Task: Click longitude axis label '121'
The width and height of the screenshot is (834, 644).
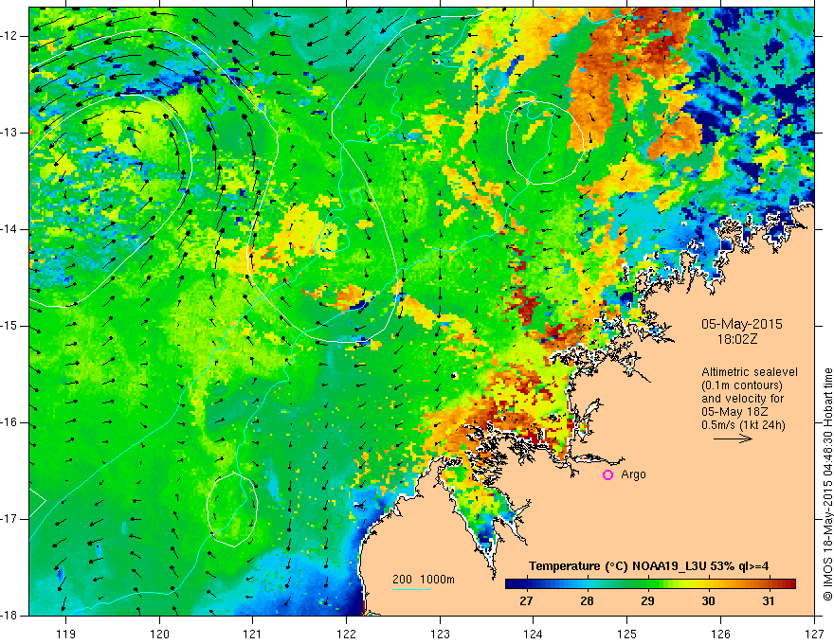Action: coord(253,634)
